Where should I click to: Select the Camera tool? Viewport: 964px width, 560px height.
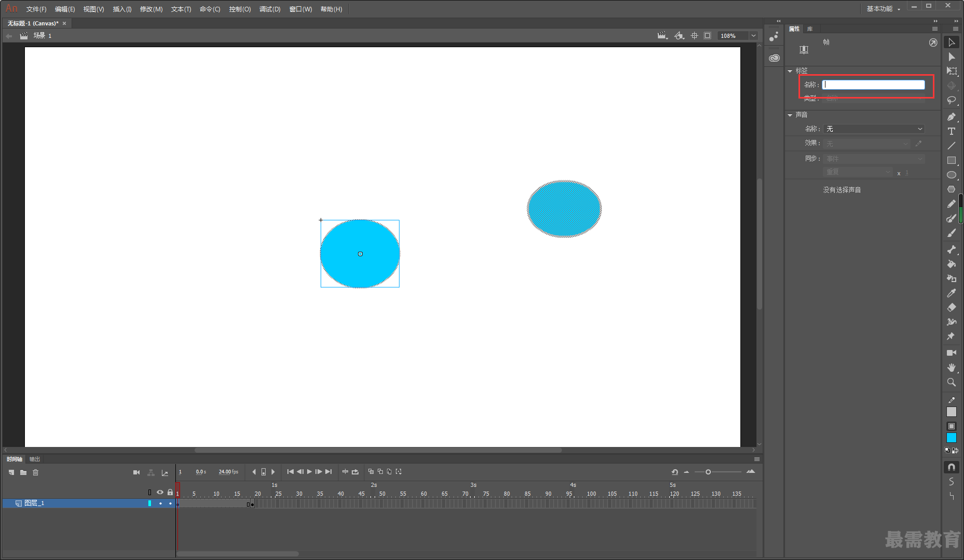coord(951,353)
